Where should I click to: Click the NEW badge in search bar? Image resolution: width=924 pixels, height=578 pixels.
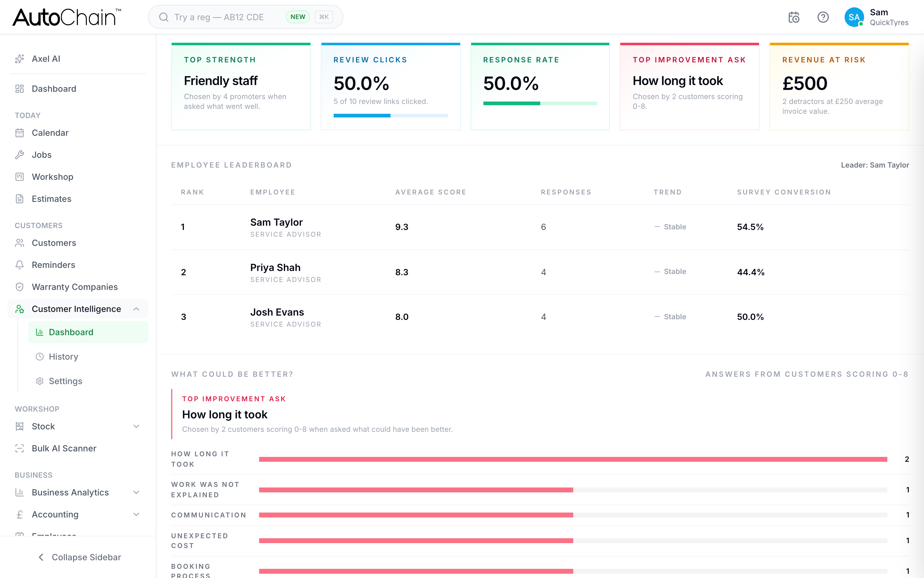pos(297,17)
